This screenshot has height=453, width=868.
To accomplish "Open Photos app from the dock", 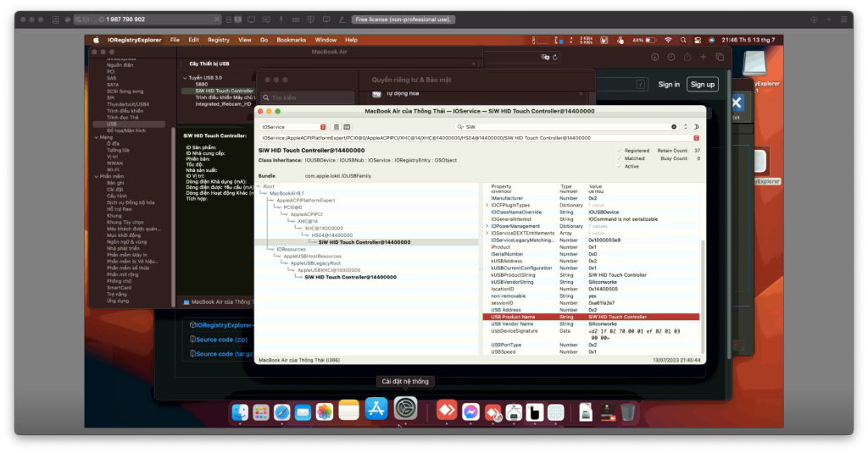I will pyautogui.click(x=325, y=412).
